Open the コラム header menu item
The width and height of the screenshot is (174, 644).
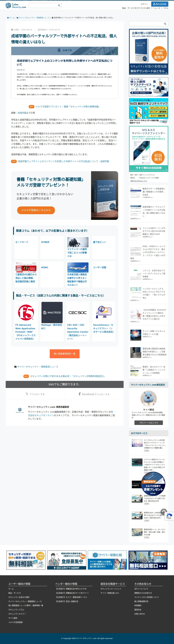pyautogui.click(x=166, y=8)
